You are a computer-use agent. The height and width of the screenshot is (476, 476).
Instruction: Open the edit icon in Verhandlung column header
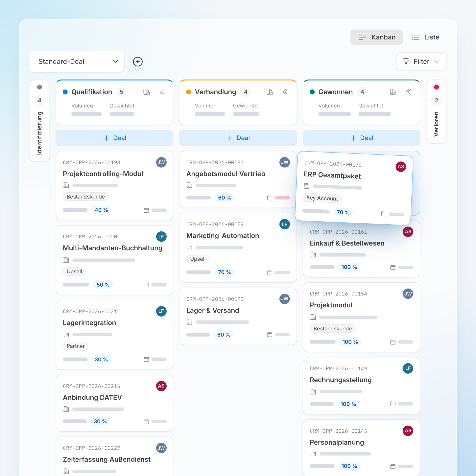point(270,92)
